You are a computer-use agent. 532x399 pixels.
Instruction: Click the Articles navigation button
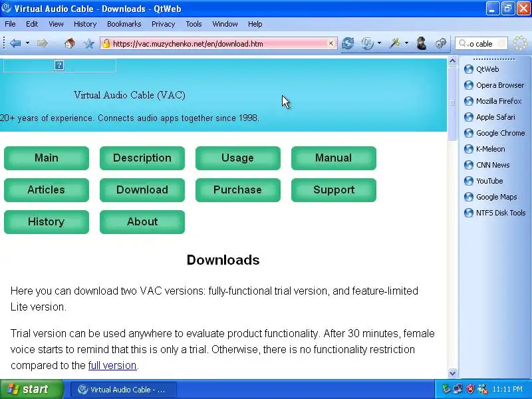point(47,190)
